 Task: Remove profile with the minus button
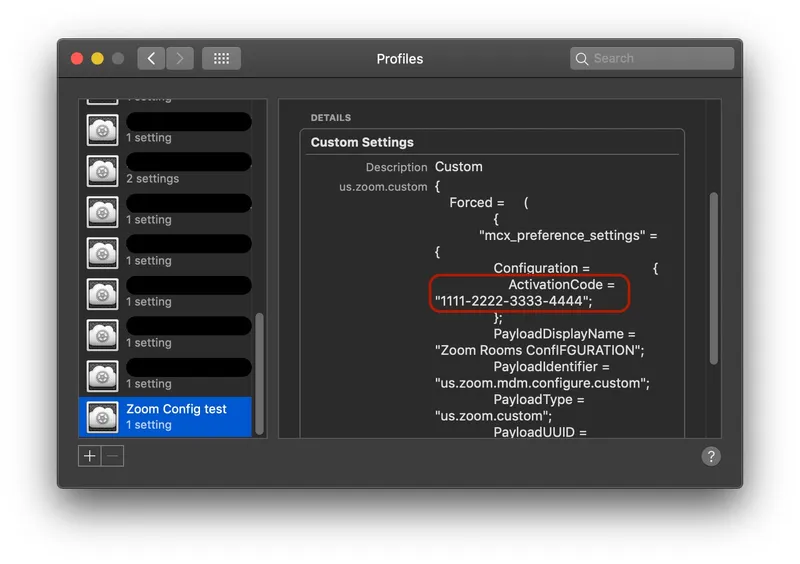click(x=113, y=456)
